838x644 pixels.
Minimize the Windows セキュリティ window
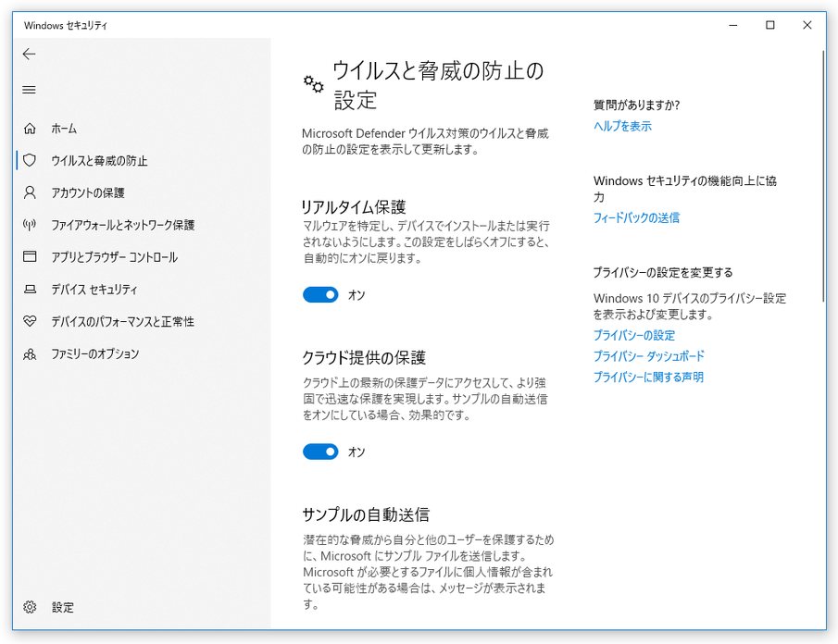coord(733,25)
